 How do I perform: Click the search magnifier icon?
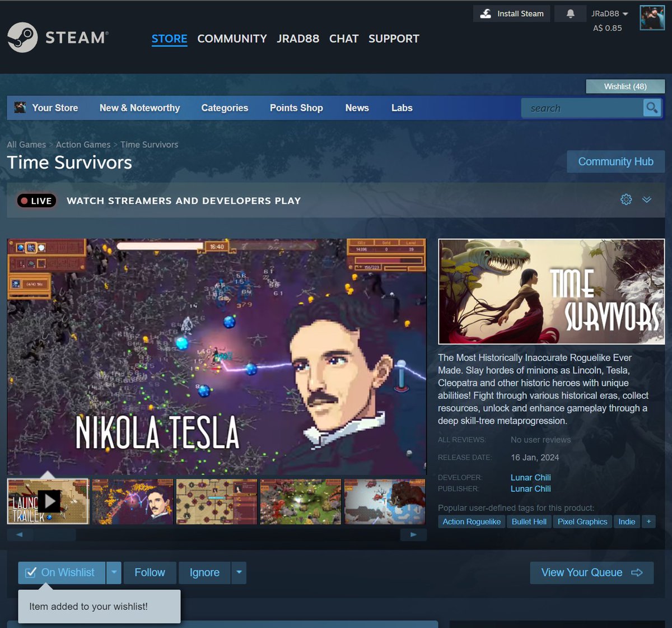(652, 108)
